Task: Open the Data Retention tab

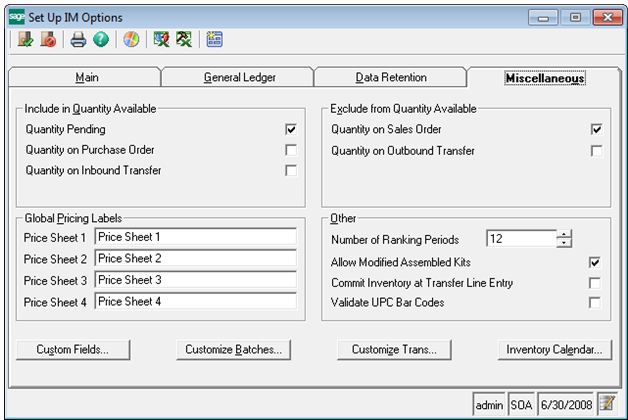Action: click(x=390, y=77)
